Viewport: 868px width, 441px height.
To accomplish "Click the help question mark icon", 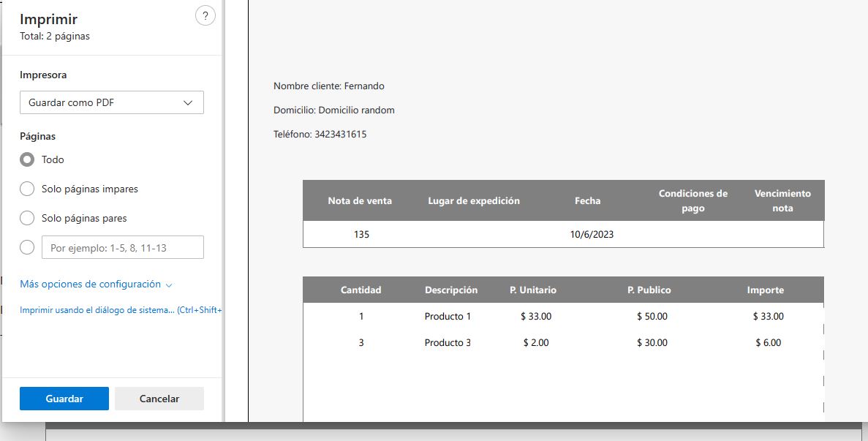I will pyautogui.click(x=205, y=16).
